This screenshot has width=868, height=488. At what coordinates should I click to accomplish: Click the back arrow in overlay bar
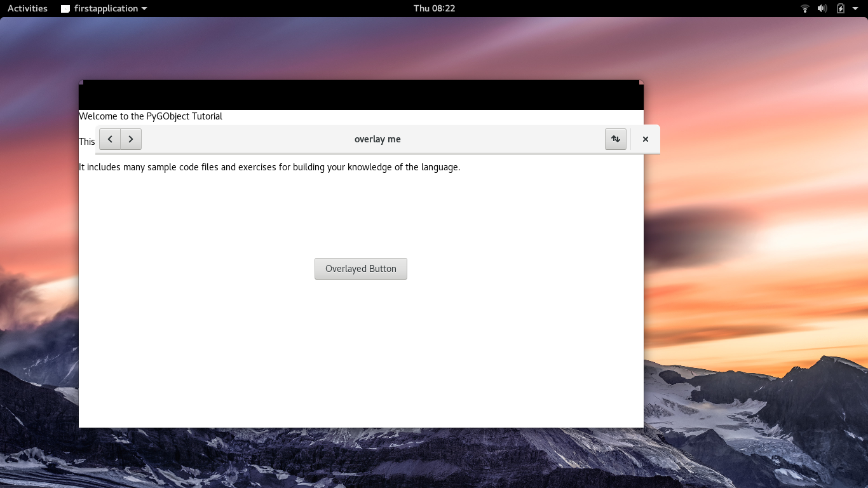click(x=110, y=139)
